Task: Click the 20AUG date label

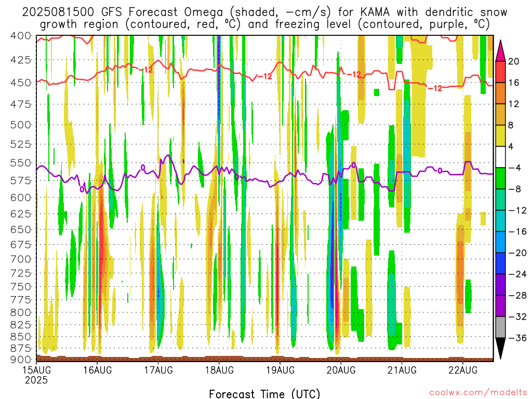Action: 341,370
